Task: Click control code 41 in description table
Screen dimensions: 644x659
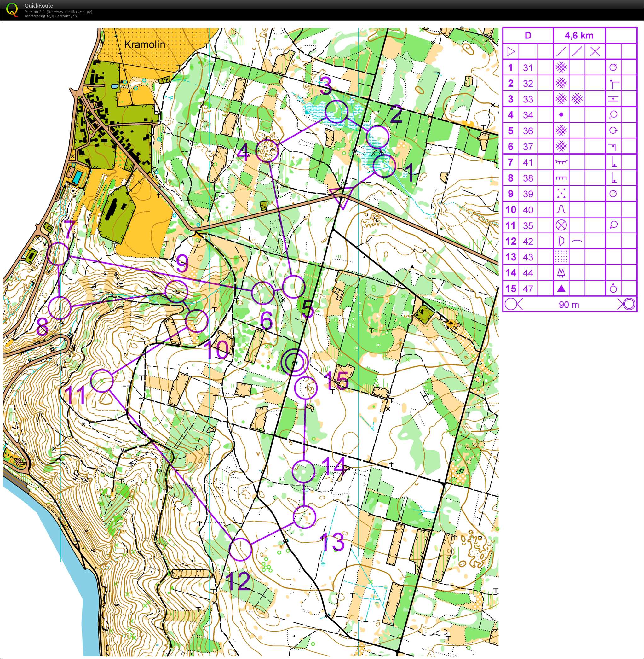Action: 528,162
